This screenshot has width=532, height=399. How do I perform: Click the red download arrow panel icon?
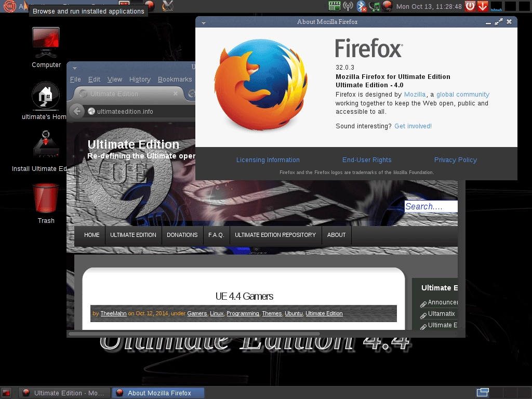coord(483,6)
